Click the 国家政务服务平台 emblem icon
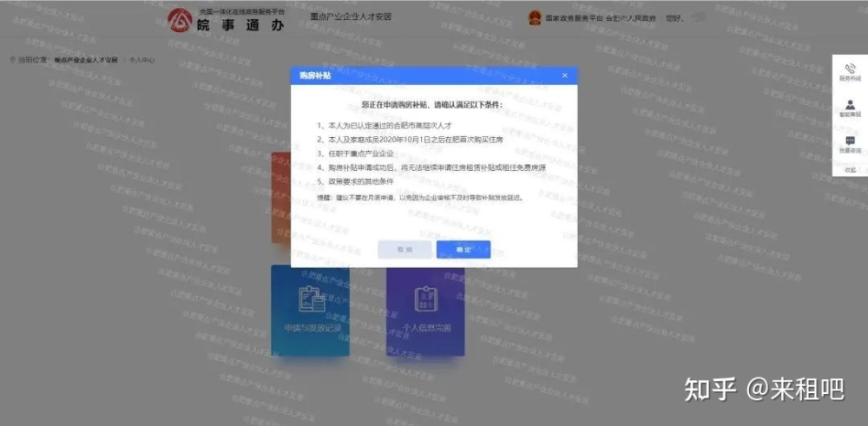868x426 pixels. pyautogui.click(x=535, y=17)
